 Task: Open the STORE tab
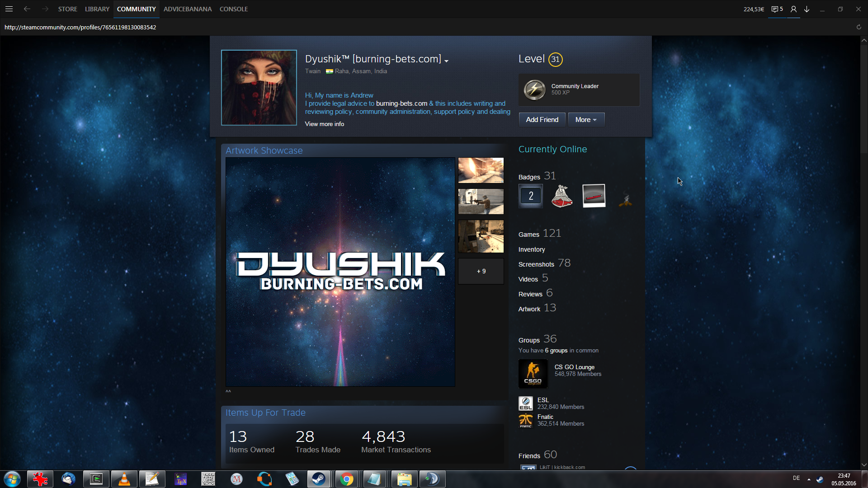click(67, 9)
